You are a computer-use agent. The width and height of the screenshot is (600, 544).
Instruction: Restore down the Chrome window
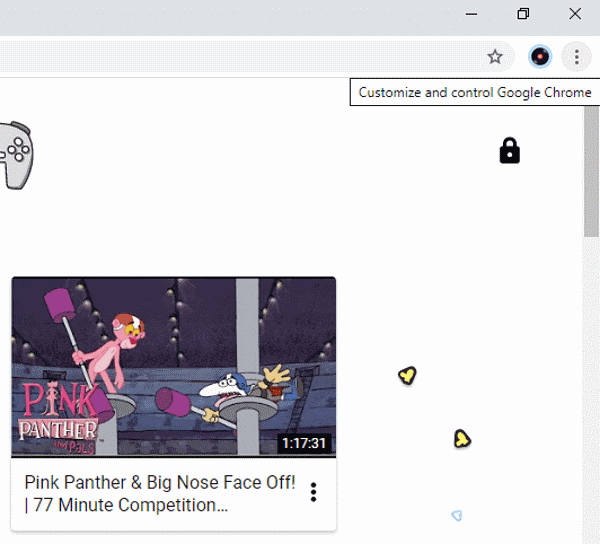pyautogui.click(x=523, y=14)
